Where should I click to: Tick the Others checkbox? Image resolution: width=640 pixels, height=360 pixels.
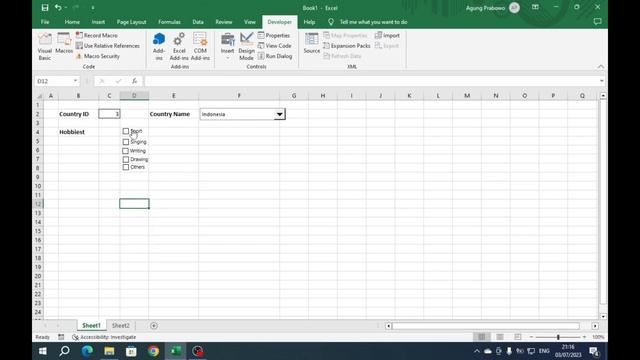coord(126,167)
